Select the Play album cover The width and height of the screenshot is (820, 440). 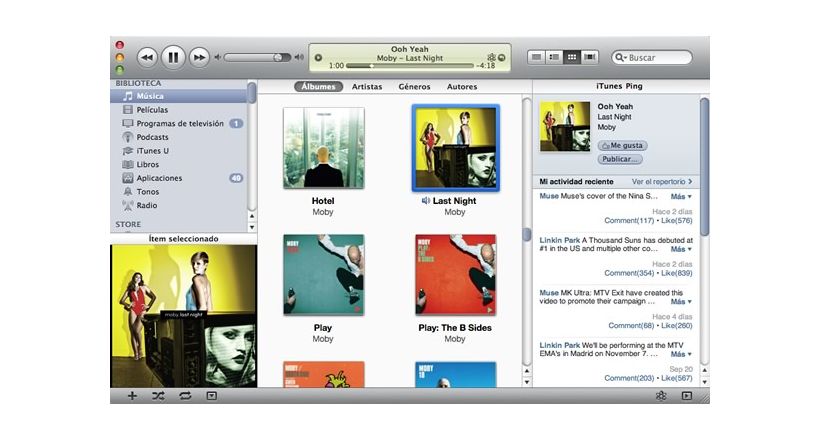pyautogui.click(x=324, y=275)
